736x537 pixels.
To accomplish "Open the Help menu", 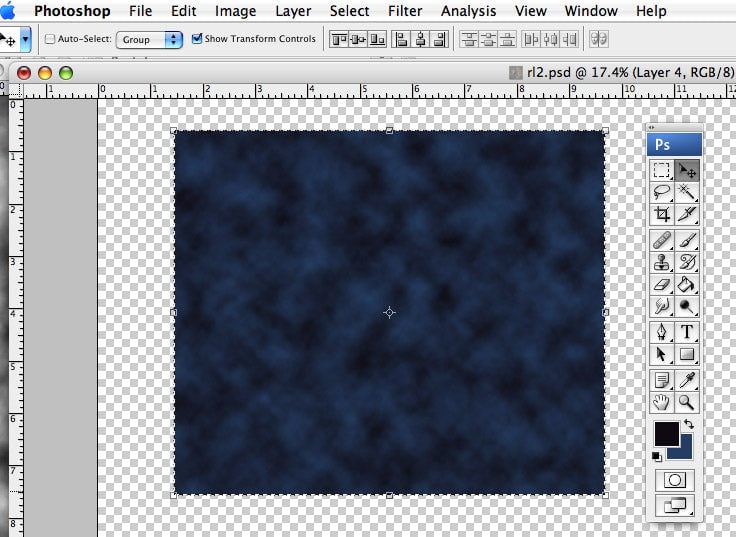I will click(x=651, y=11).
